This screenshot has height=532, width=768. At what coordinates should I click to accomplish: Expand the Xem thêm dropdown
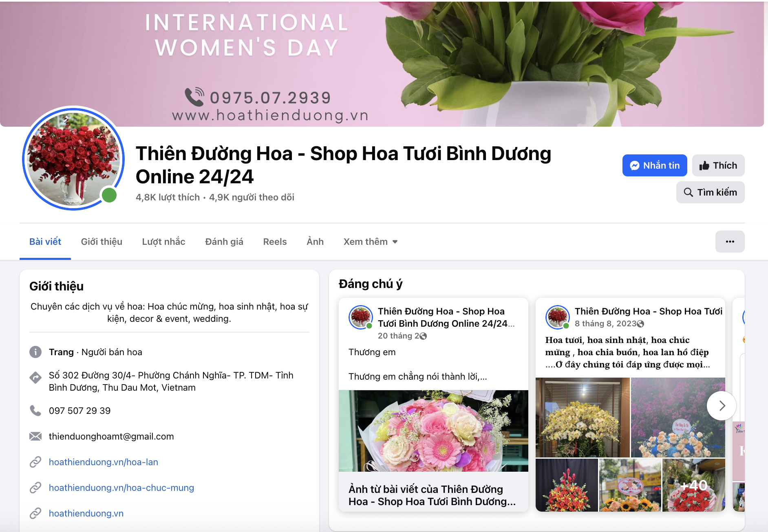click(371, 242)
